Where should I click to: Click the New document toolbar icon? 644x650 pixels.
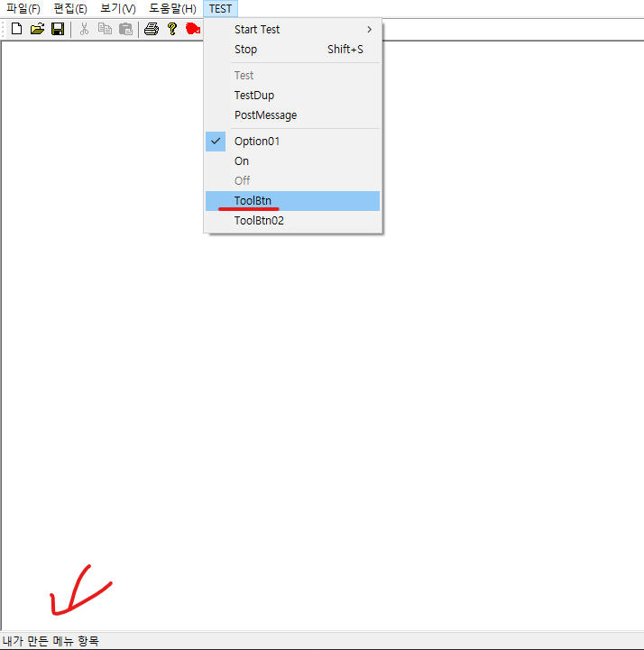point(16,29)
